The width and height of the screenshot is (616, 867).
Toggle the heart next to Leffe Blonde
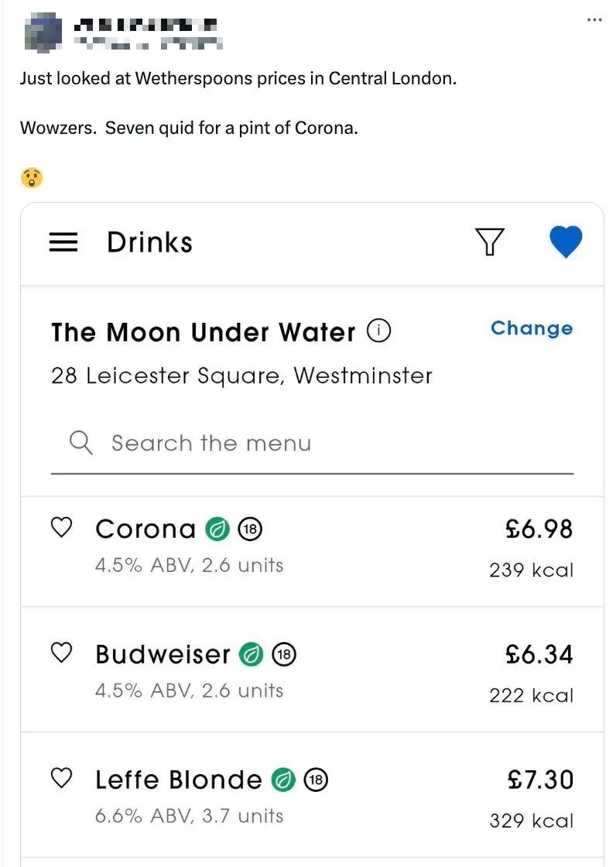point(61,778)
